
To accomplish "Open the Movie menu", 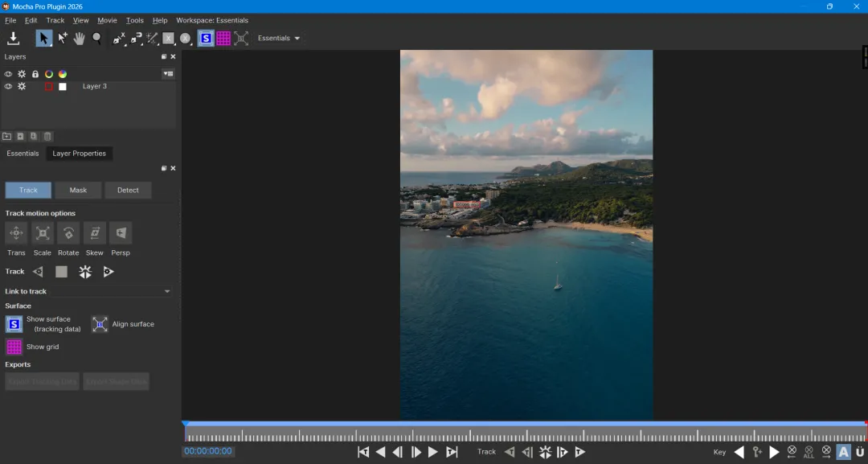I will point(107,20).
